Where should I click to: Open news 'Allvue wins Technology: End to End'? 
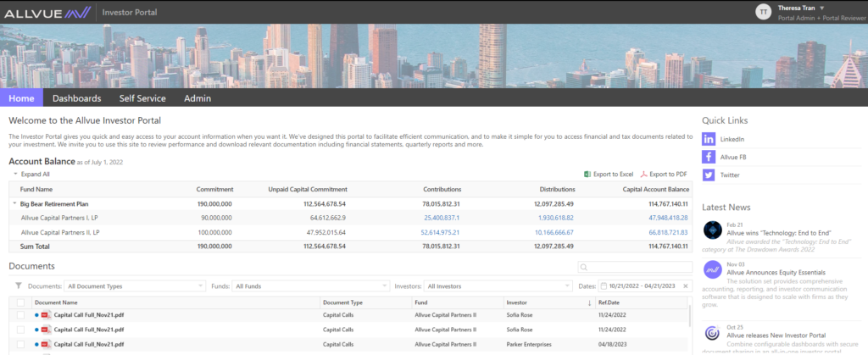pos(779,233)
